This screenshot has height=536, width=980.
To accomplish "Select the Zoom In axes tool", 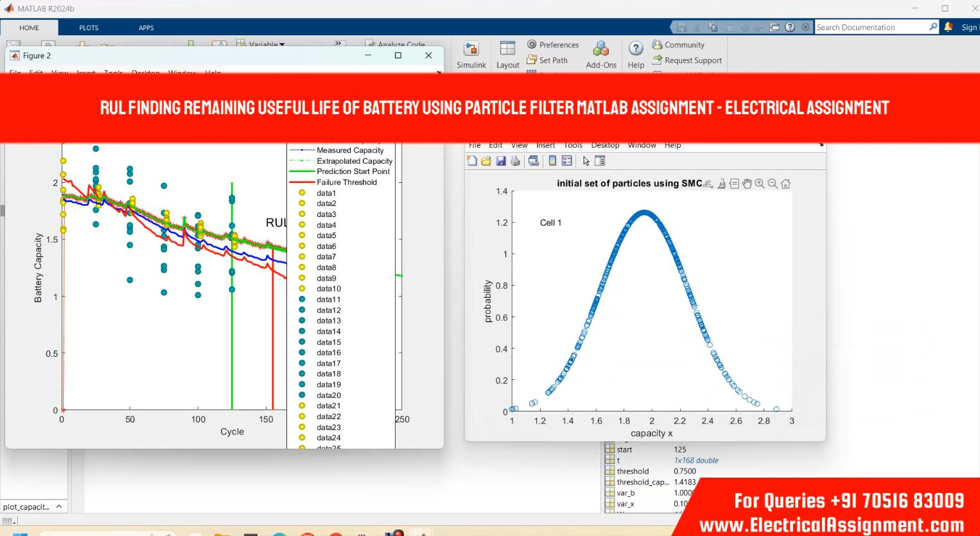I will 760,184.
